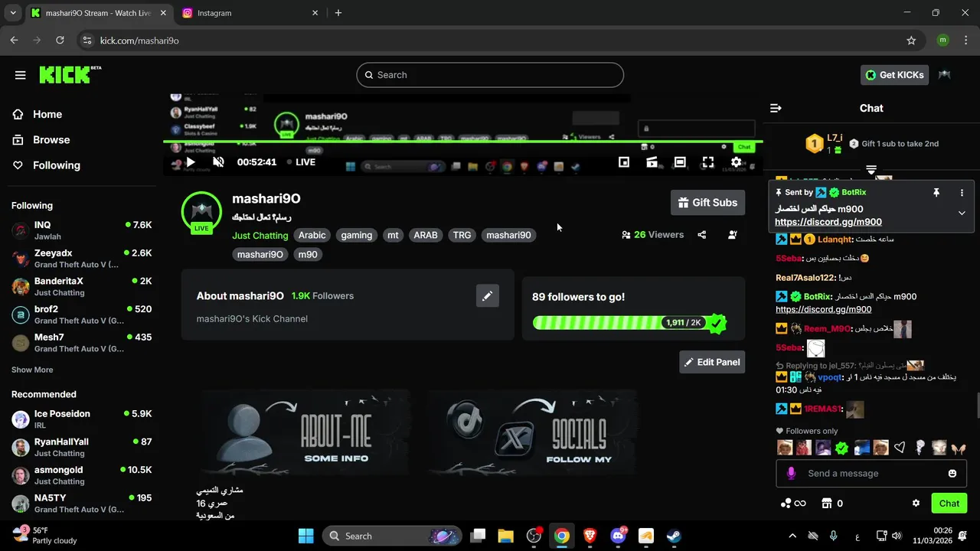The image size is (980, 551).
Task: Unpin the BotRix pinned message
Action: [936, 193]
